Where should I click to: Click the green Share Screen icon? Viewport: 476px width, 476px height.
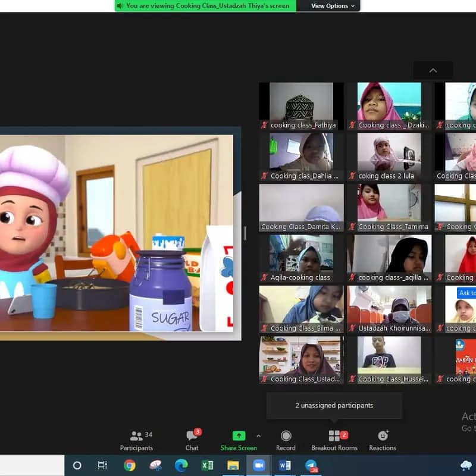pos(239,436)
